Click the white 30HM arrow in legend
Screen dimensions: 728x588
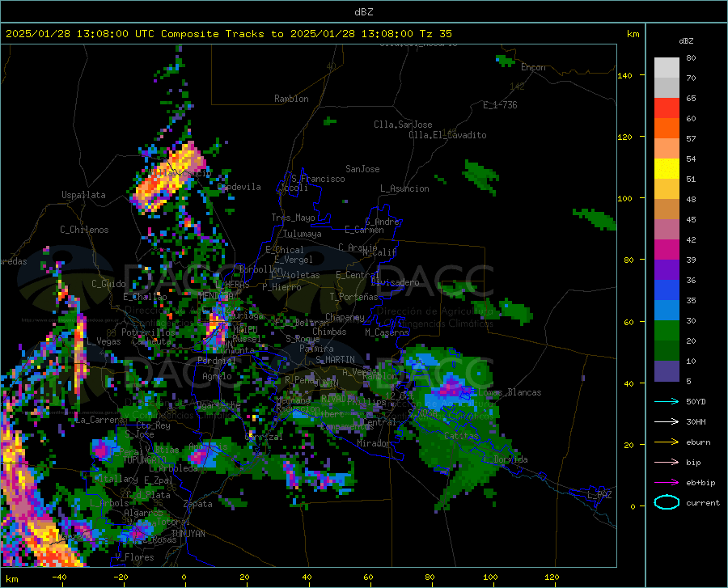pyautogui.click(x=667, y=421)
